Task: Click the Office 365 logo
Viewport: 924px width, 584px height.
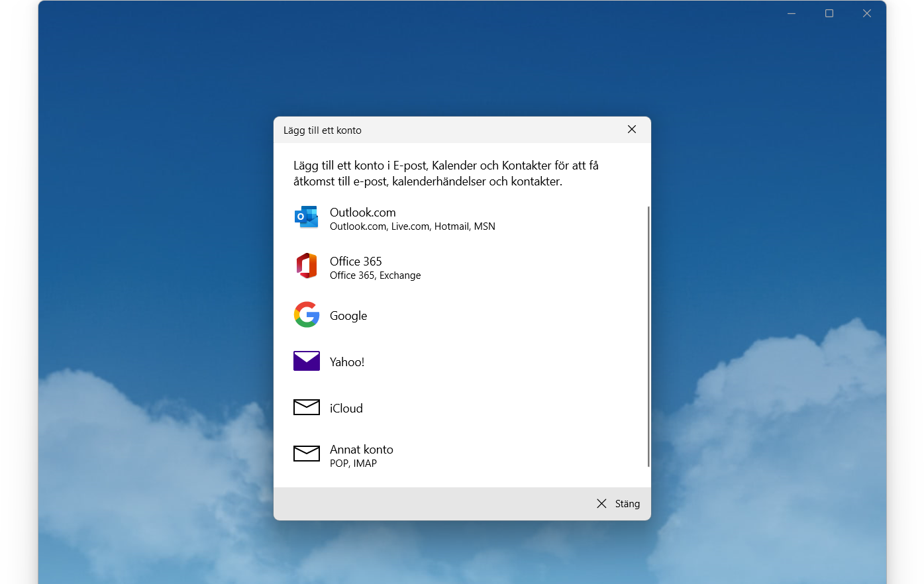Action: click(x=306, y=266)
